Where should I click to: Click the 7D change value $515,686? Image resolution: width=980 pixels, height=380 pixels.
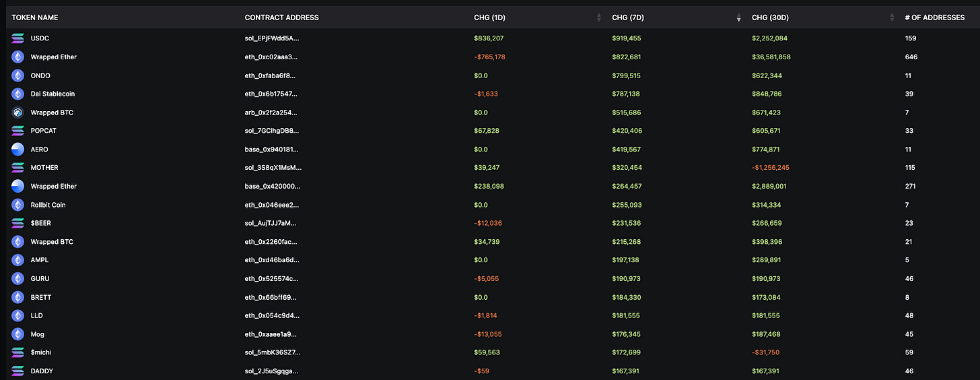click(627, 113)
